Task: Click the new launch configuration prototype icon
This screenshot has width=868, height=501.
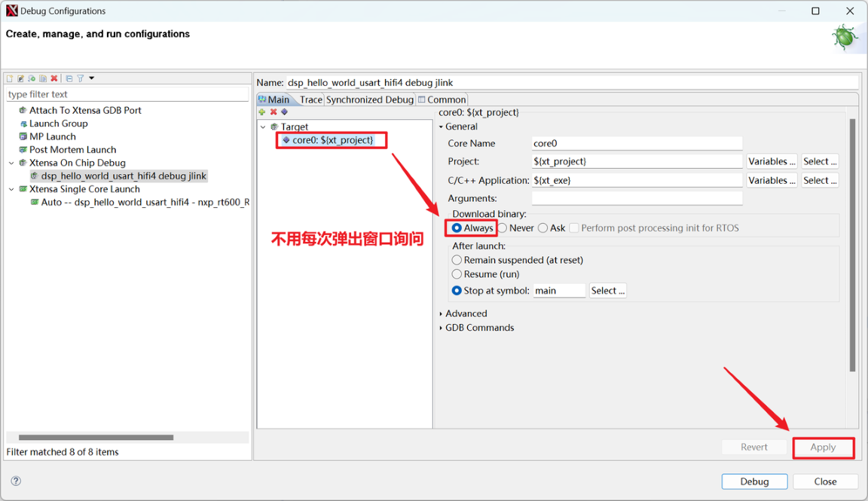Action: [20, 78]
